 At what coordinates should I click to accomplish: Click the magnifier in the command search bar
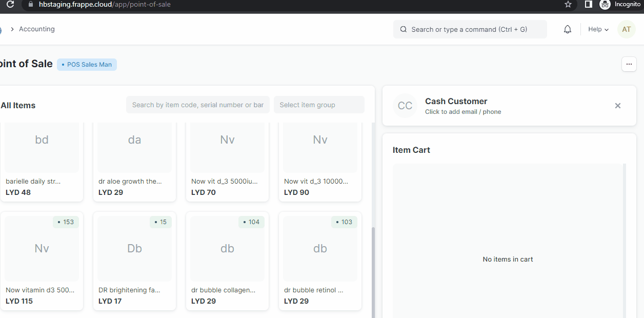tap(403, 29)
